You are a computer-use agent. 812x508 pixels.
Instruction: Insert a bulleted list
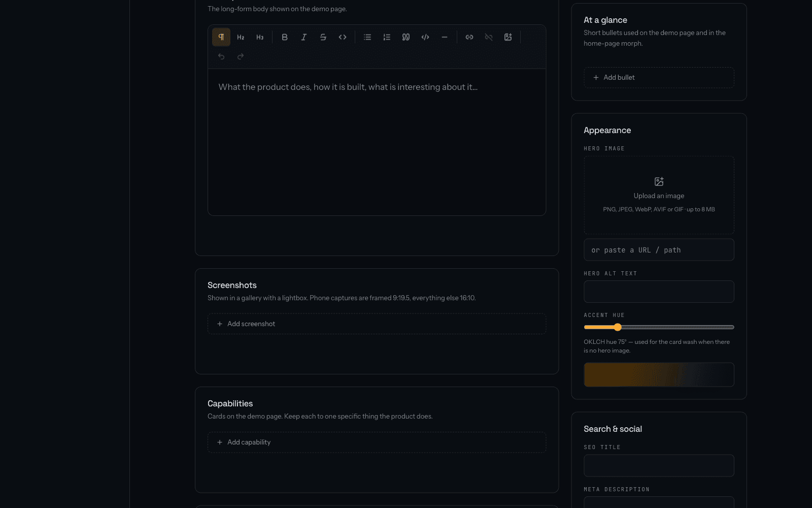coord(367,37)
